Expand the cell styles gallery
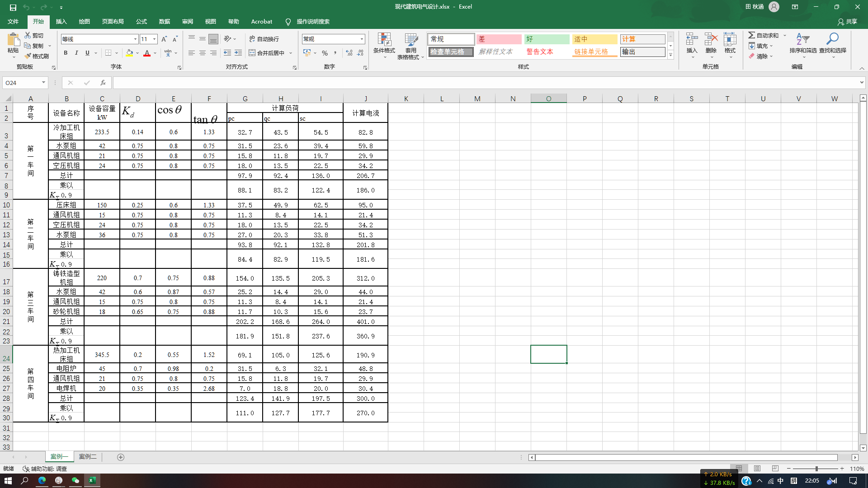 tap(670, 55)
